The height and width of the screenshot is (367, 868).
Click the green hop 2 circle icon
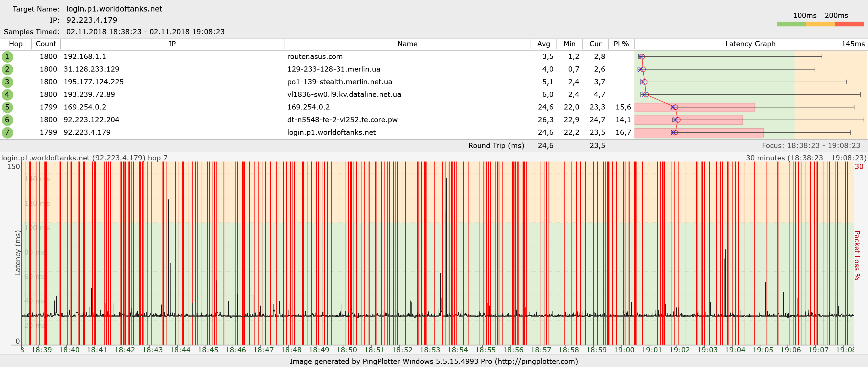(x=7, y=69)
